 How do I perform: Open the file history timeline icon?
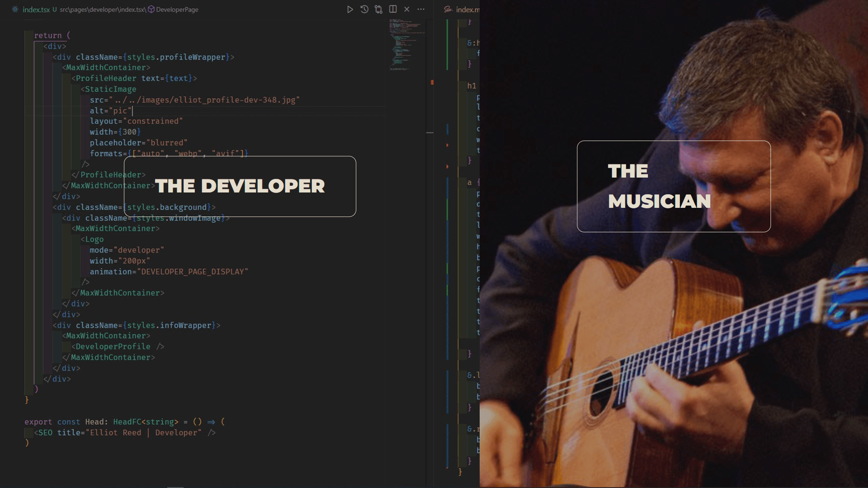364,9
